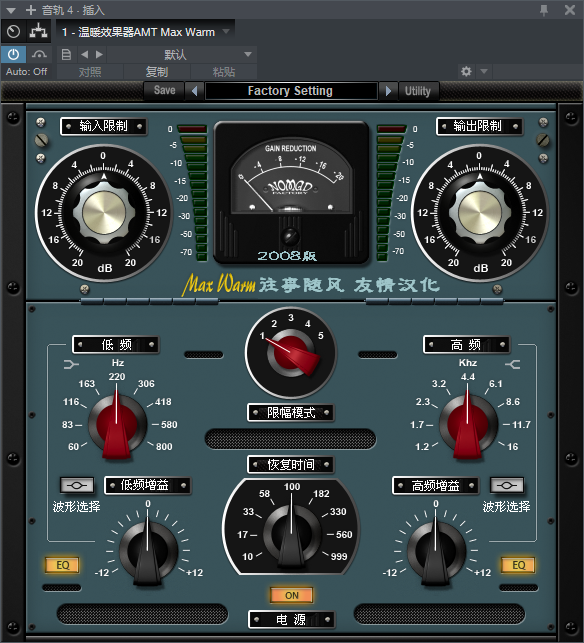The image size is (584, 643).
Task: Toggle the automation read icon next to power
Action: tap(39, 54)
